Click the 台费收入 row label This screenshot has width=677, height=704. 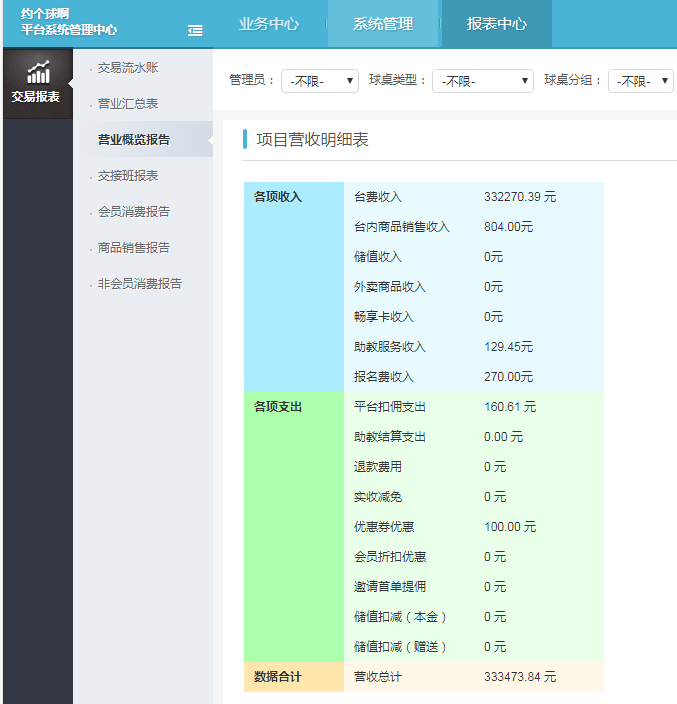(378, 197)
